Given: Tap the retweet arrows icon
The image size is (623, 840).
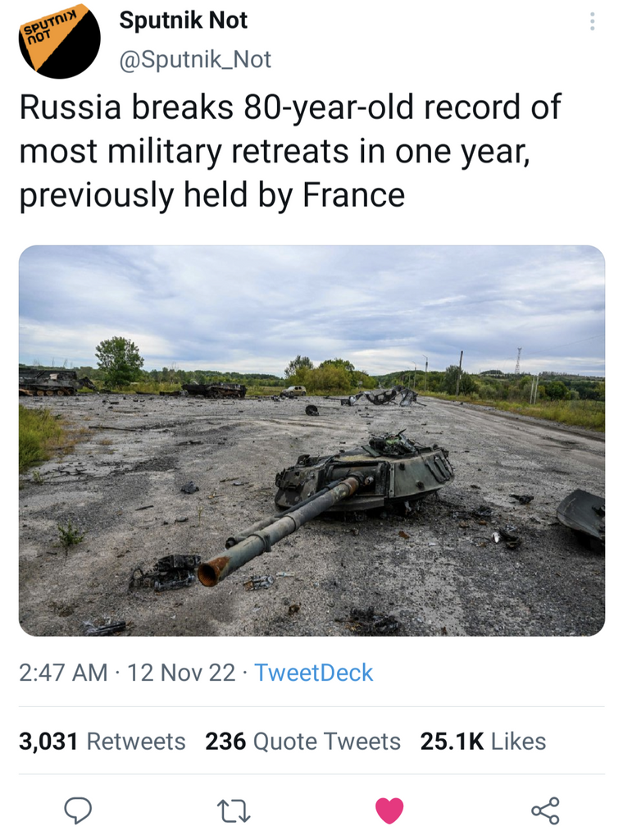Looking at the screenshot, I should coord(234,810).
